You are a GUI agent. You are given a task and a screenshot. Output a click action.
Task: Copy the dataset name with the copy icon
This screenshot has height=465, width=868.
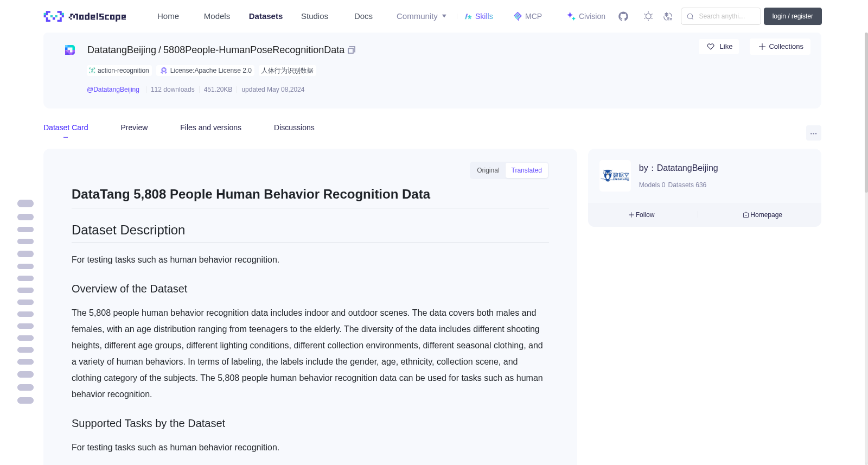click(x=352, y=50)
